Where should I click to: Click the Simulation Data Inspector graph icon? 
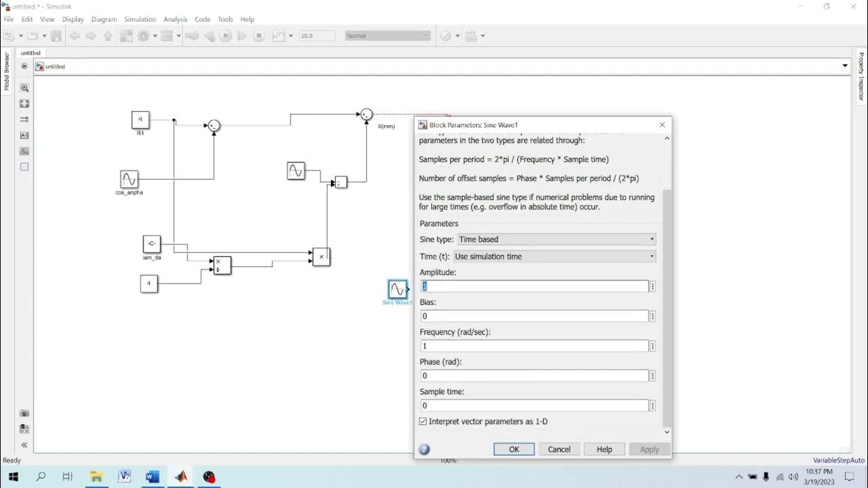click(x=278, y=36)
